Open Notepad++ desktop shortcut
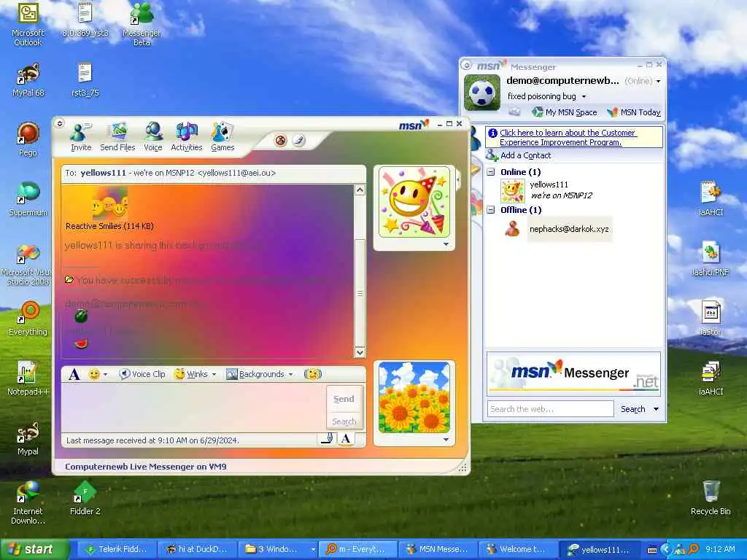This screenshot has width=747, height=560. pyautogui.click(x=28, y=378)
